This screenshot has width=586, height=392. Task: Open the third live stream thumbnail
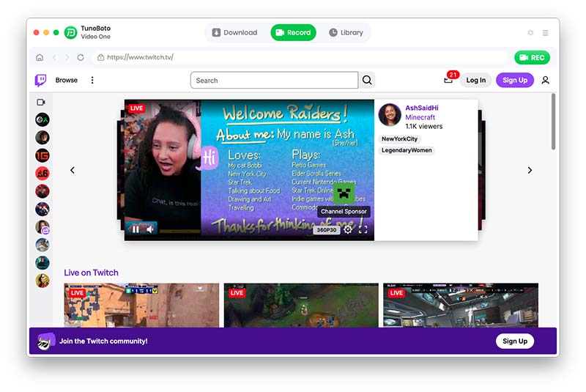(461, 306)
